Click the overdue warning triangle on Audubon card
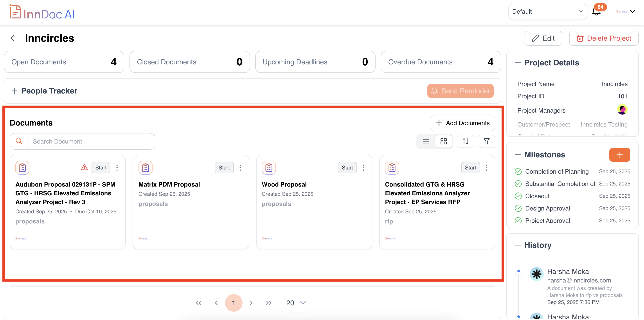644x320 pixels. [x=84, y=167]
